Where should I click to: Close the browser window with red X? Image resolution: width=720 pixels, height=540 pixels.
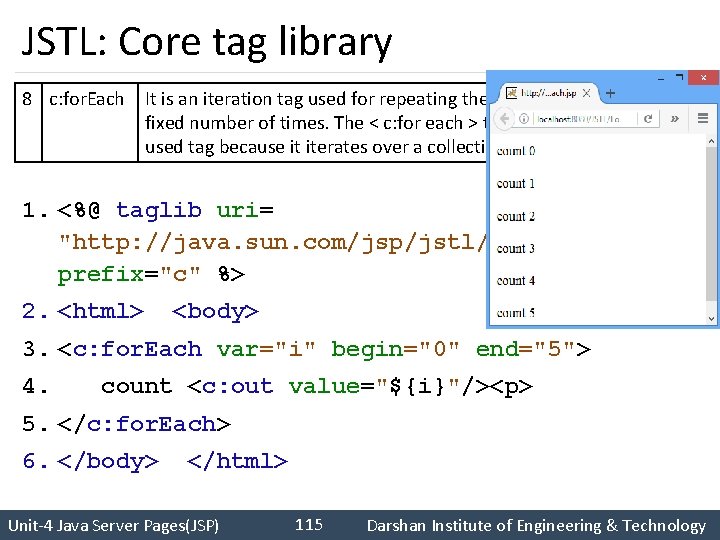click(703, 78)
